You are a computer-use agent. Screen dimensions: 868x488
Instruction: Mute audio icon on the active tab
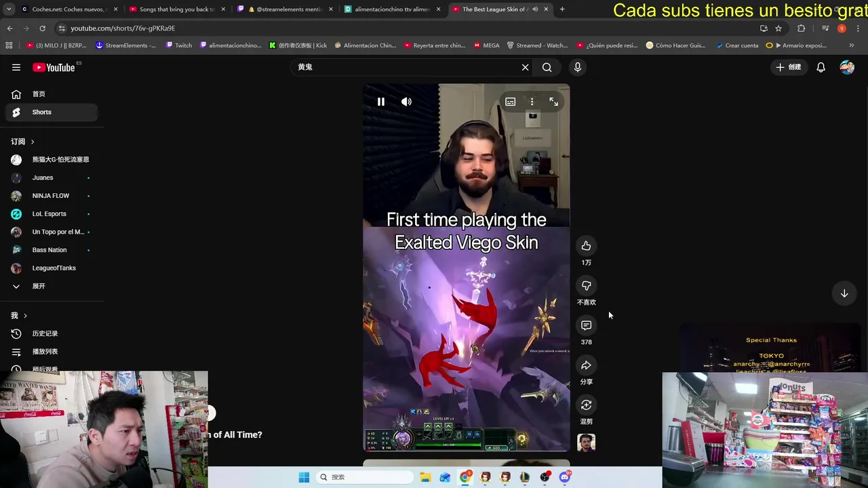[534, 9]
